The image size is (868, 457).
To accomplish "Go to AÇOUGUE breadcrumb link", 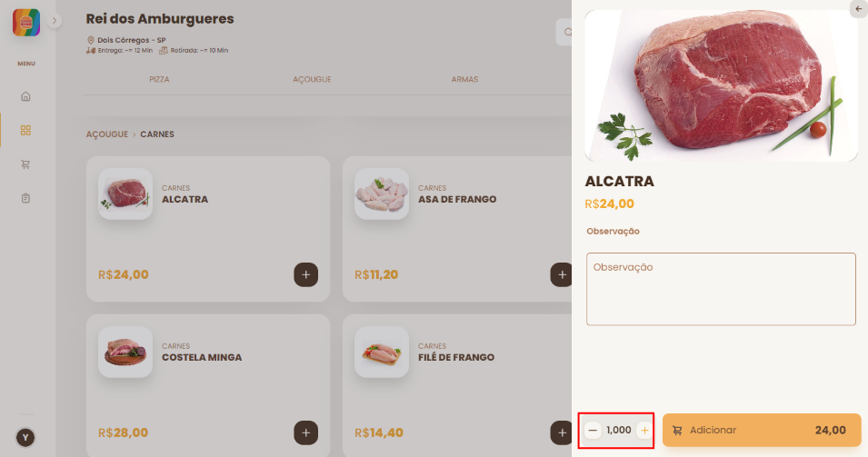I will 107,134.
